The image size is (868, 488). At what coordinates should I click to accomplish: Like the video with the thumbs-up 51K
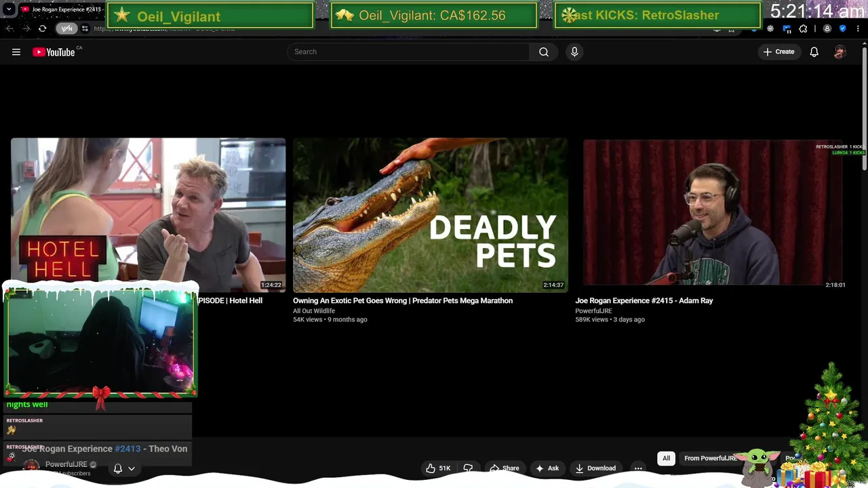pos(438,468)
